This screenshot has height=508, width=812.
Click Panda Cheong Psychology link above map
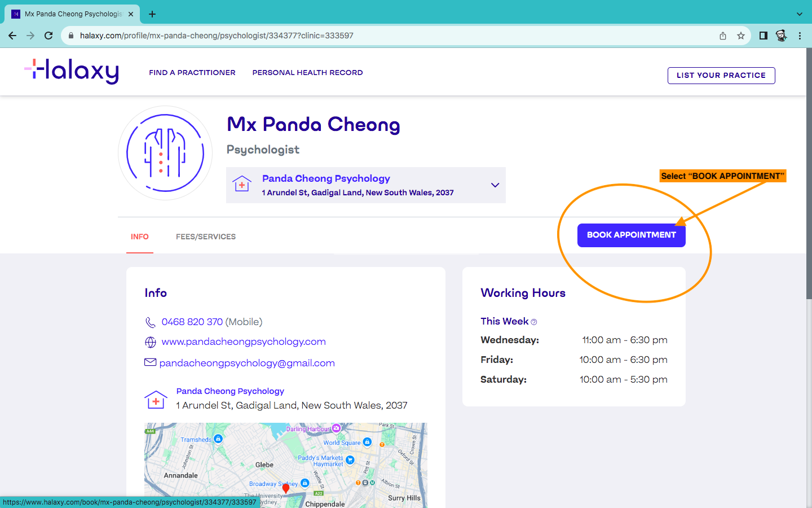click(230, 391)
